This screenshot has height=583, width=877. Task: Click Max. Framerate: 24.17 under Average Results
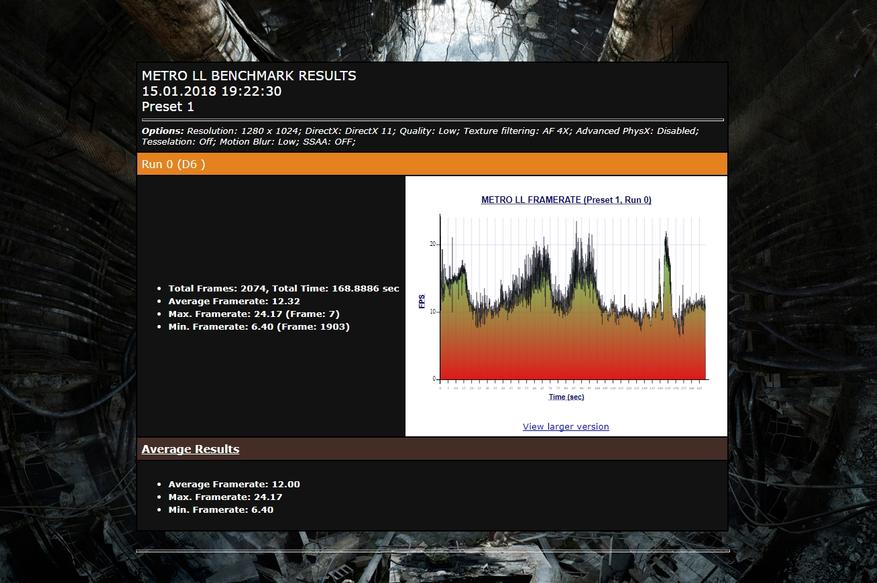[x=225, y=497]
